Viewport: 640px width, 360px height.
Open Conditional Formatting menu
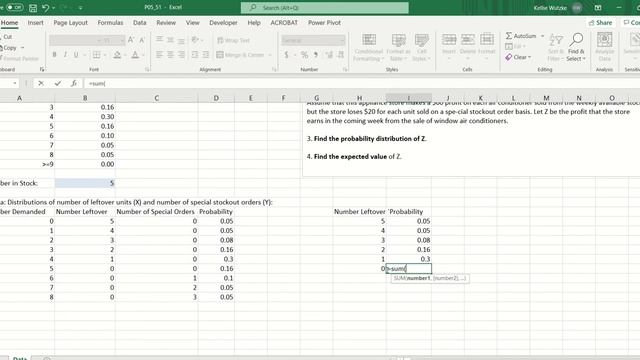(x=369, y=47)
